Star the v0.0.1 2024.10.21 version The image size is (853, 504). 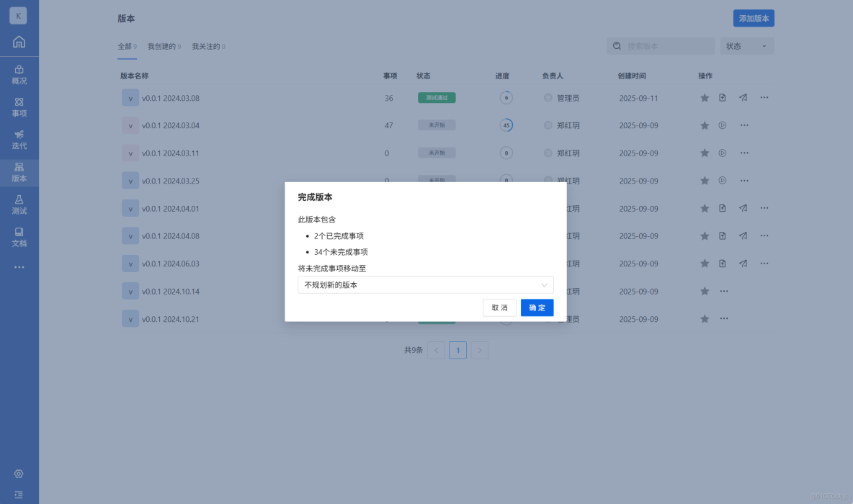(x=704, y=318)
